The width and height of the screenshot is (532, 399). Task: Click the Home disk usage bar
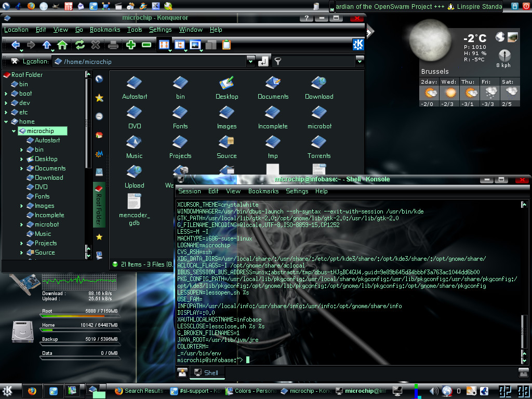tap(80, 330)
